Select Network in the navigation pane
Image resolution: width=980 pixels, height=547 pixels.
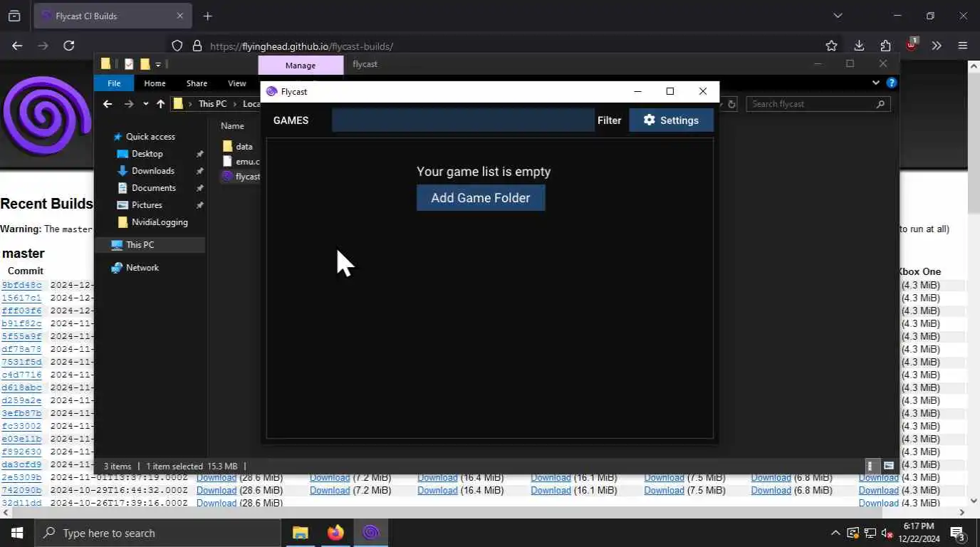tap(142, 268)
